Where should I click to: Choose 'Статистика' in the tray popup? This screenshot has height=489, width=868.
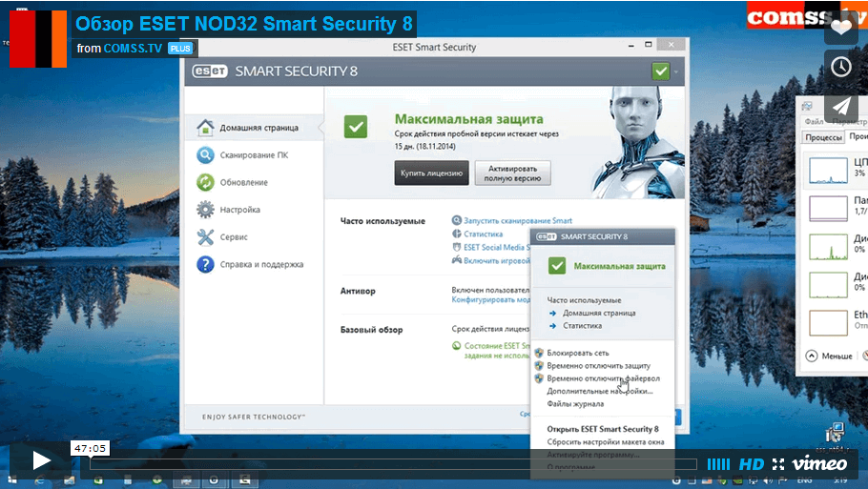[583, 326]
